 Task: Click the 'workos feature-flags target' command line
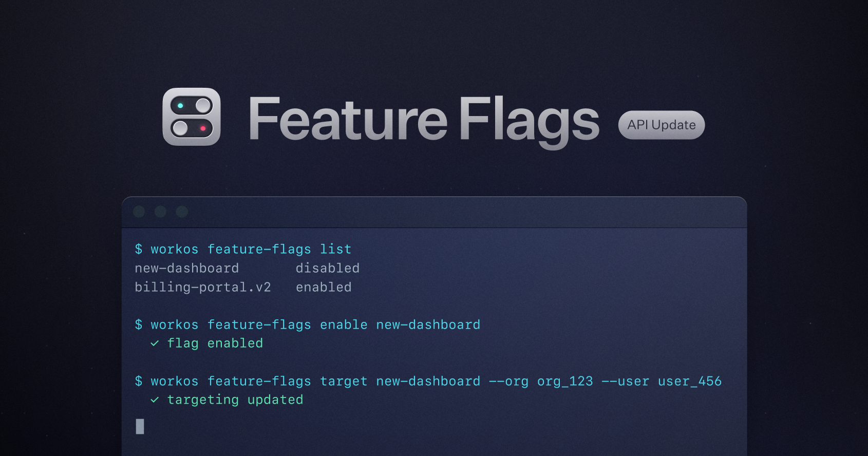pos(428,382)
